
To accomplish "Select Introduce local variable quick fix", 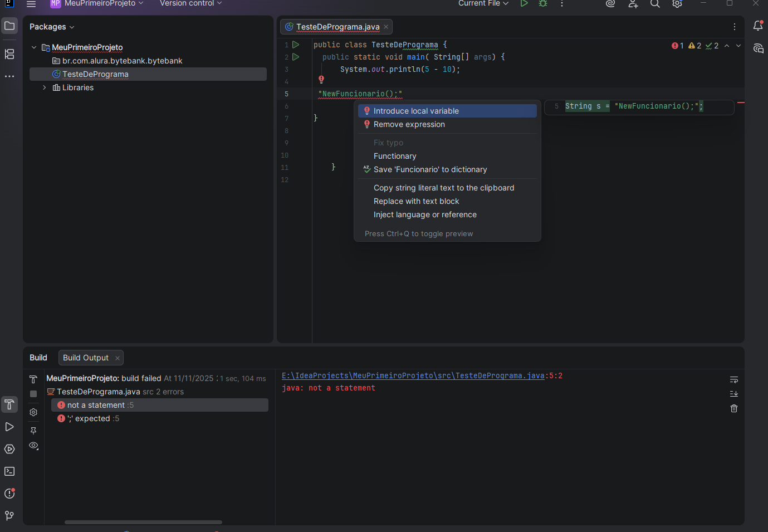I will (416, 111).
